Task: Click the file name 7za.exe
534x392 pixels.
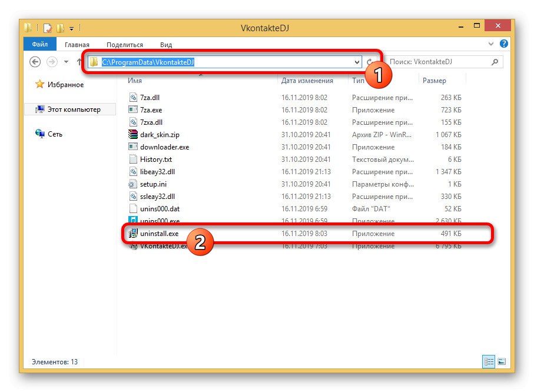Action: pyautogui.click(x=151, y=110)
